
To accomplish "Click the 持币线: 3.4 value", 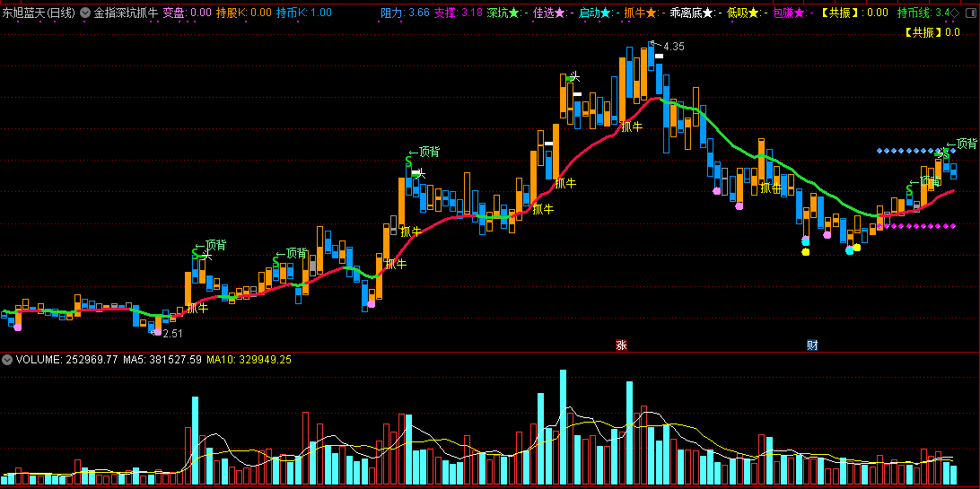I will [923, 13].
